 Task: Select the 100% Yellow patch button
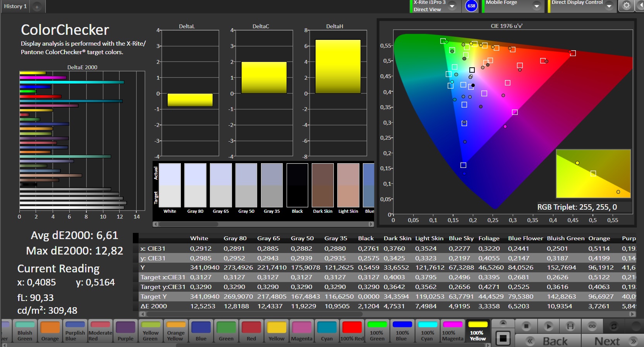pos(478,331)
